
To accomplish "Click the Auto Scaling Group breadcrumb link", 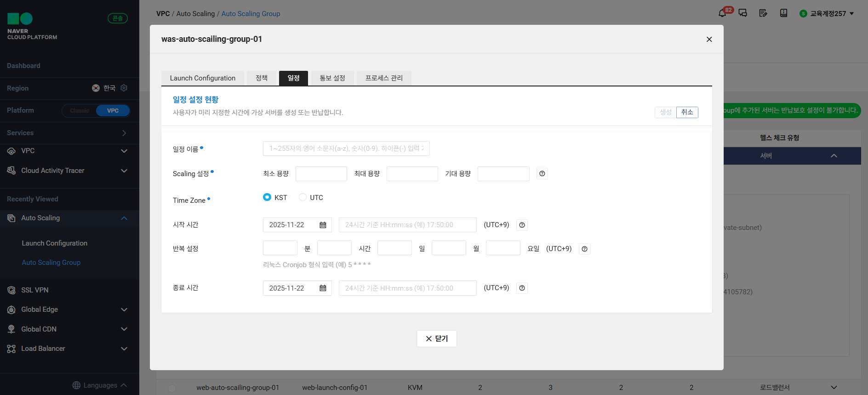I will (x=251, y=14).
